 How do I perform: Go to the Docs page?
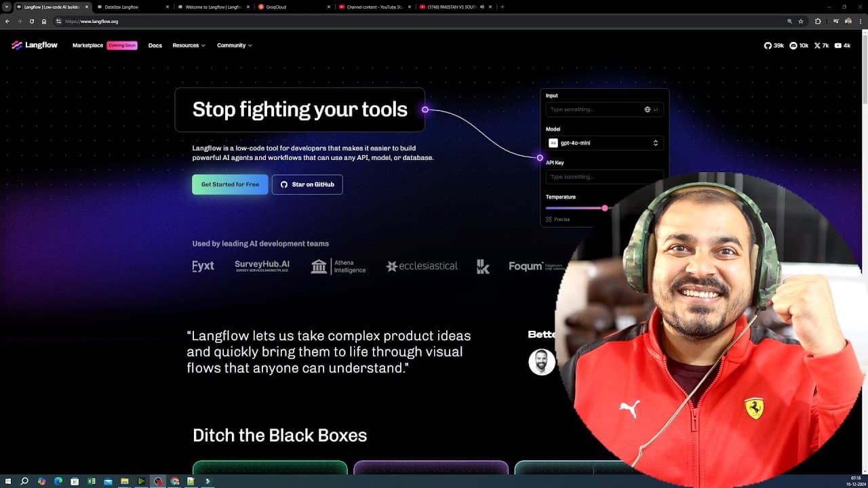point(155,45)
